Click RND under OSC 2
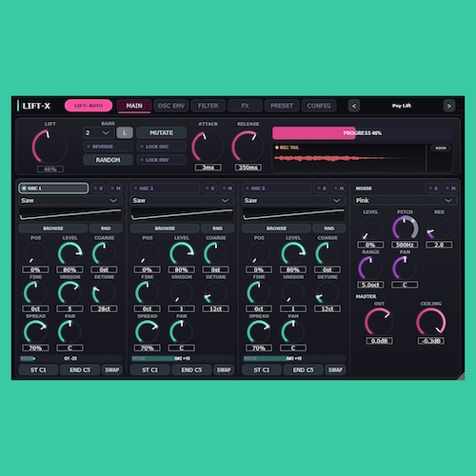The height and width of the screenshot is (476, 476). pyautogui.click(x=217, y=228)
